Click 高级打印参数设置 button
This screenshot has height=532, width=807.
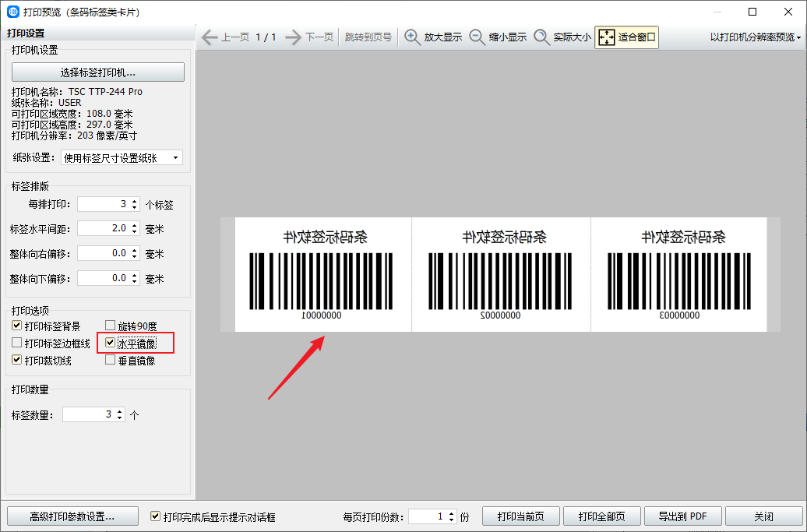72,516
